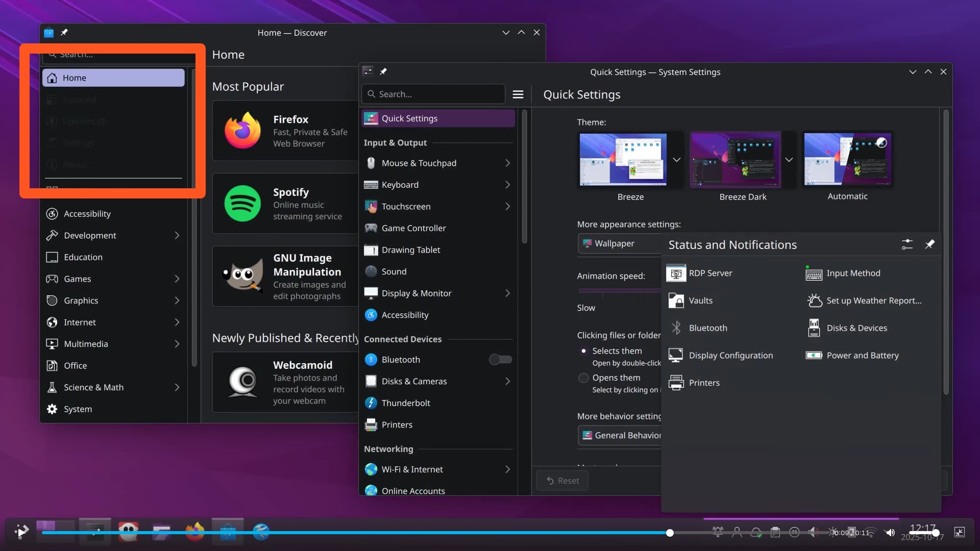This screenshot has width=980, height=551.
Task: Expand the Breeze theme dropdown arrow
Action: (x=676, y=160)
